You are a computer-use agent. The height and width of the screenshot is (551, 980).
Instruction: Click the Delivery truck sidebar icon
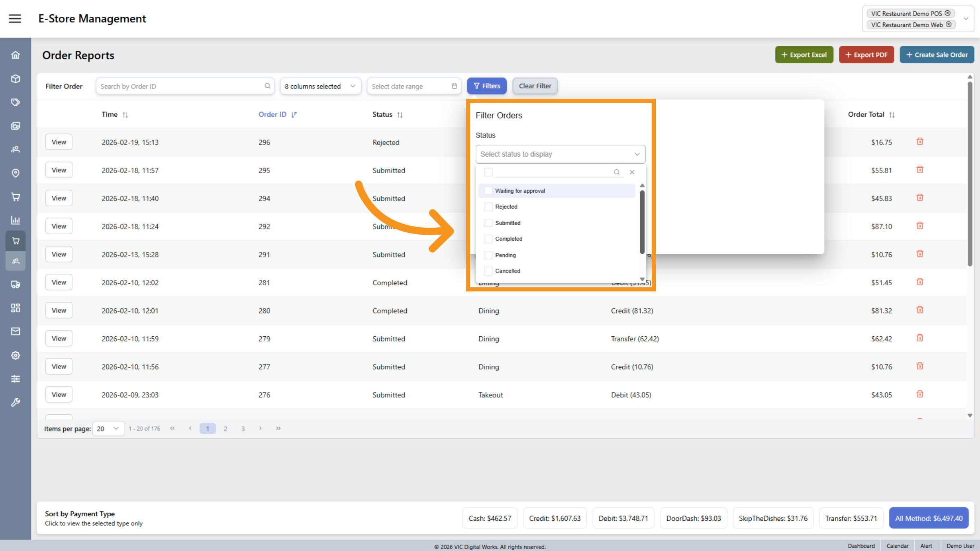[16, 284]
